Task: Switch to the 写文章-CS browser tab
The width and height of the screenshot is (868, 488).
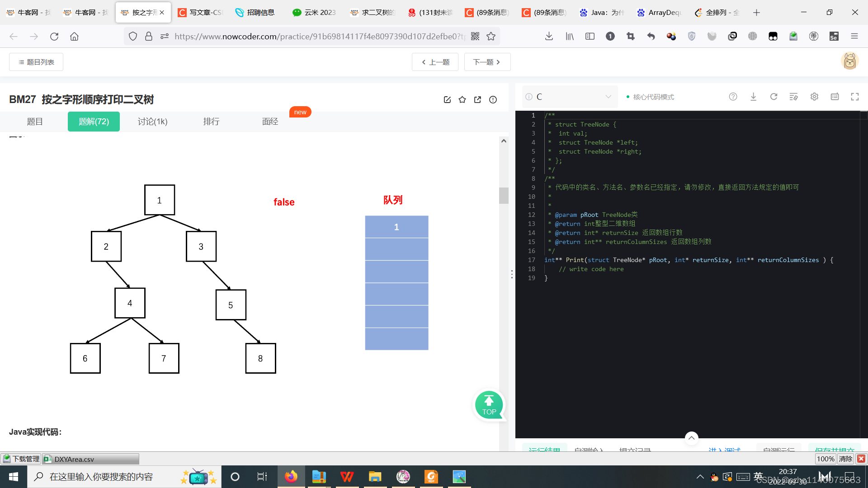Action: point(200,13)
